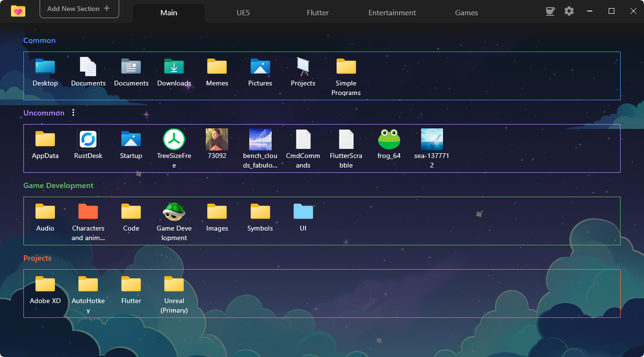Screen dimensions: 644x357
Task: Open the Documents shortcut with paper pages icon
Action: (88, 73)
